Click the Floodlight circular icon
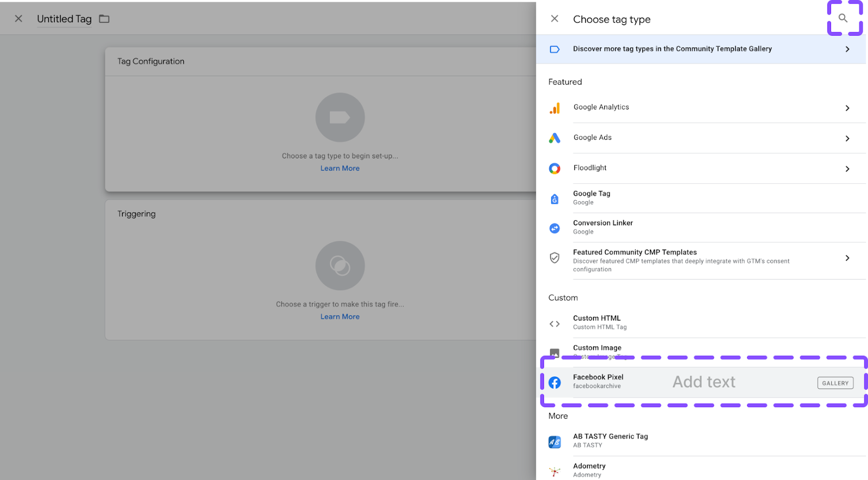The width and height of the screenshot is (868, 480). pos(554,169)
